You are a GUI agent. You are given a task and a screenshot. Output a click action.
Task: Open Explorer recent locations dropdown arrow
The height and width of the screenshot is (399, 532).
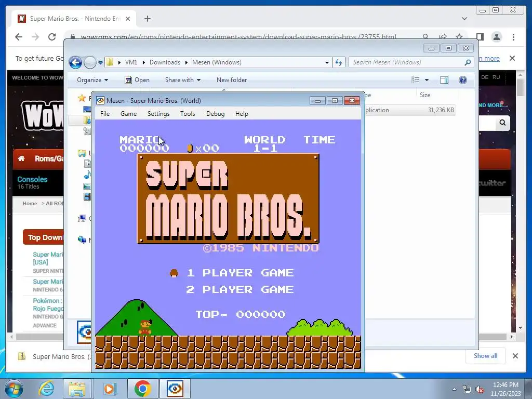[100, 63]
